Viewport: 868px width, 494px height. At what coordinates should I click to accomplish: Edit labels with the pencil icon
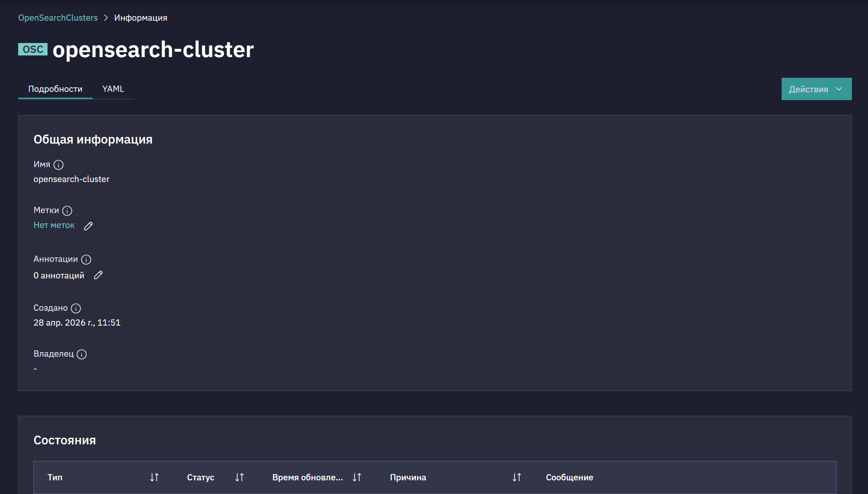[x=88, y=226]
